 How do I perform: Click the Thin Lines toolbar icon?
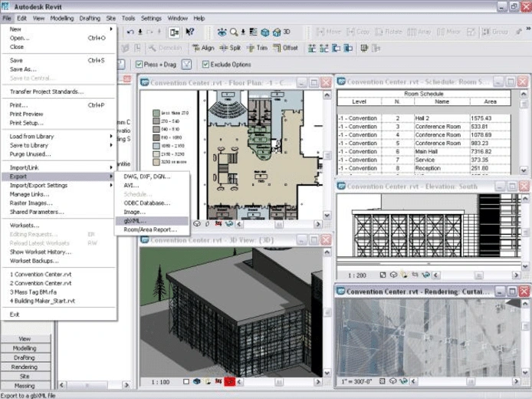[x=254, y=32]
